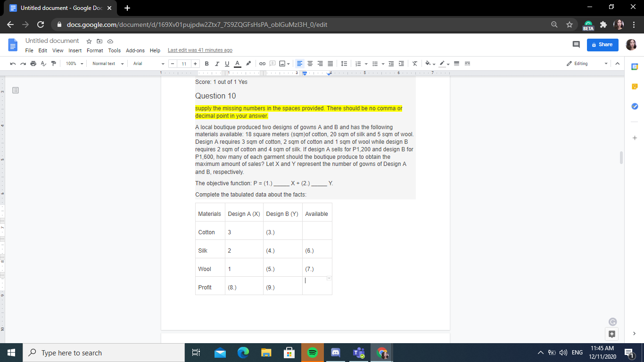The width and height of the screenshot is (644, 362).
Task: Open the text color picker
Action: [237, 63]
